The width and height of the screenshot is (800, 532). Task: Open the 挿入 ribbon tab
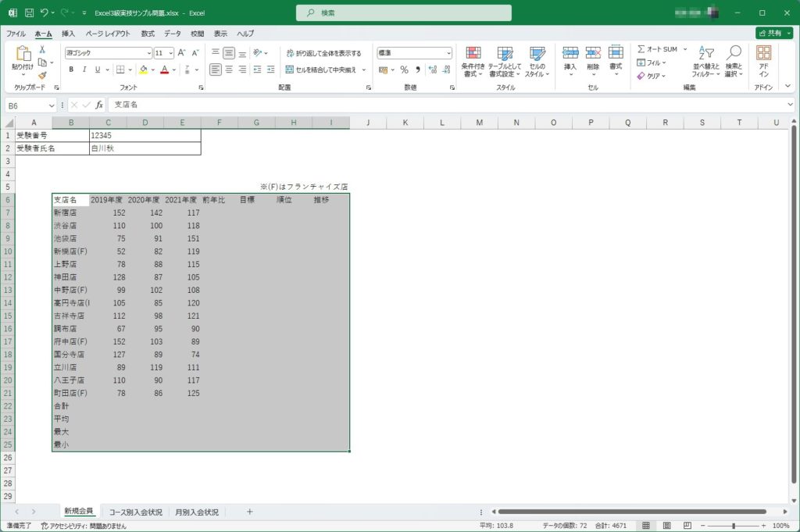pos(69,34)
